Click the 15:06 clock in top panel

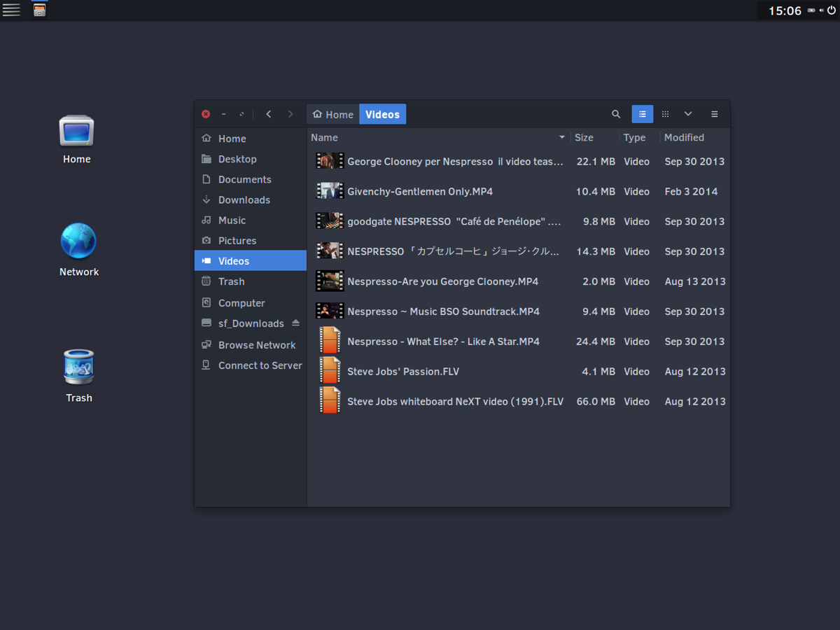tap(785, 10)
